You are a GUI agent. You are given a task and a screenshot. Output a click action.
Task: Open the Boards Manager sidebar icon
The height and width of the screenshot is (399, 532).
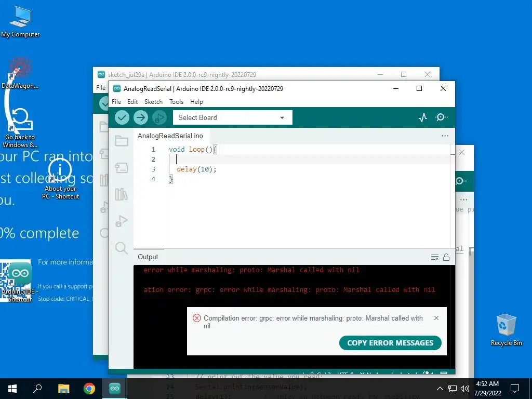[x=122, y=168]
